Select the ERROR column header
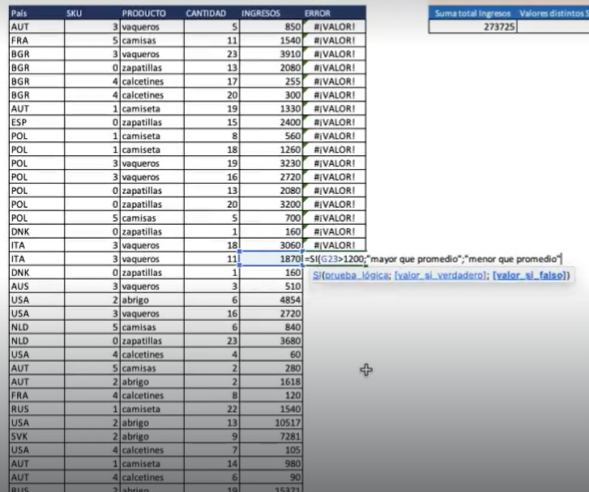Viewport: 589px width, 492px height. click(334, 13)
